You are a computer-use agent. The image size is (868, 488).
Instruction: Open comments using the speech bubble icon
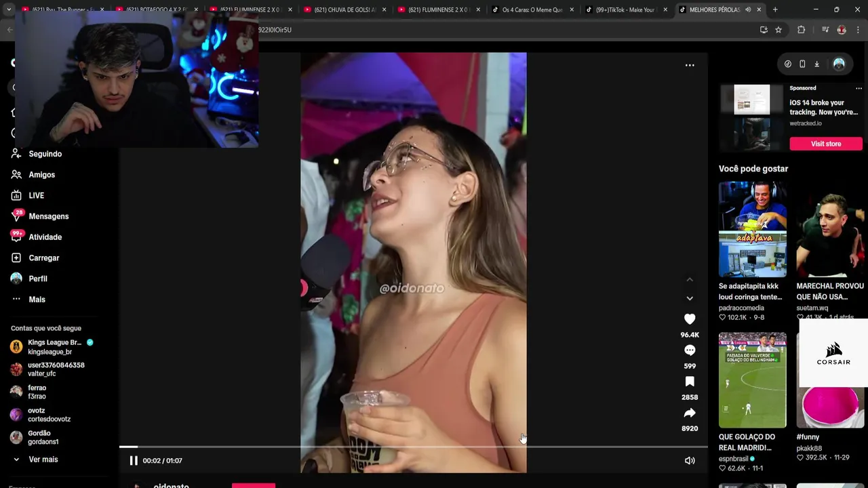click(690, 350)
